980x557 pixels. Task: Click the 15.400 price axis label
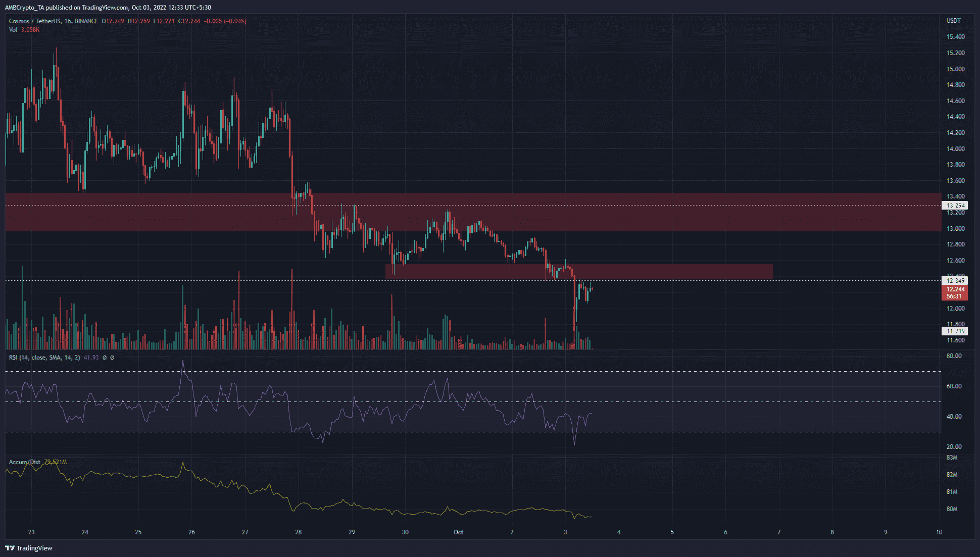tap(955, 37)
